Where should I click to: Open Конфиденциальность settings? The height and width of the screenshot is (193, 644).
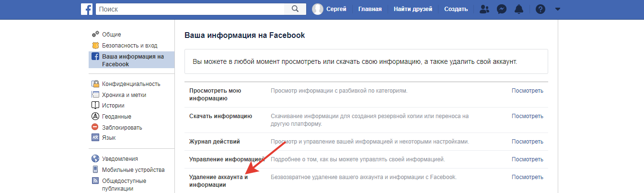(x=131, y=84)
